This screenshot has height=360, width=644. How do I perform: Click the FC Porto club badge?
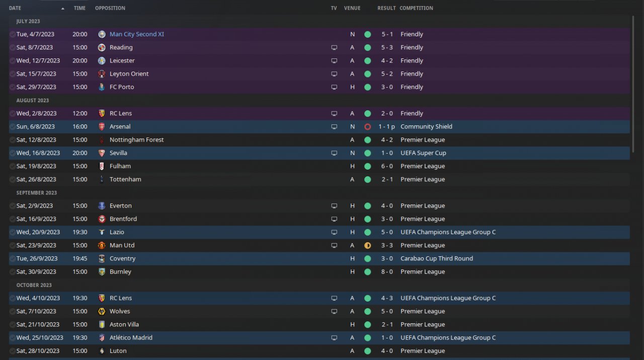(102, 87)
